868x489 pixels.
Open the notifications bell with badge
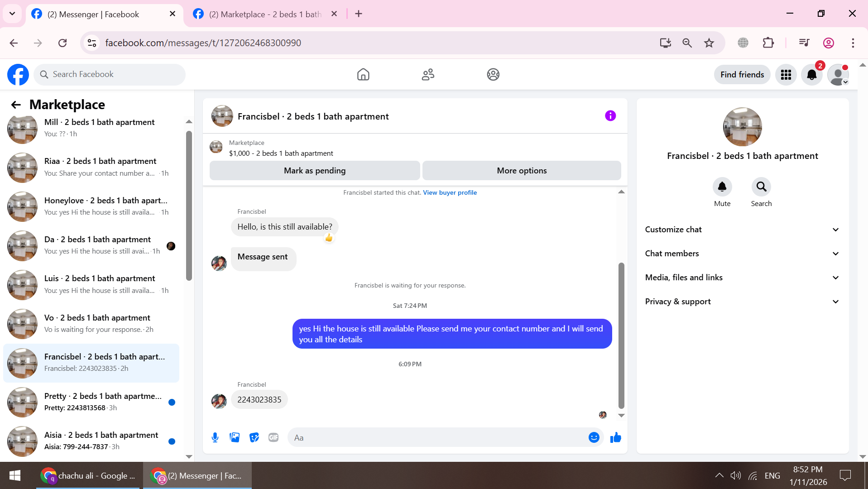[x=812, y=75]
